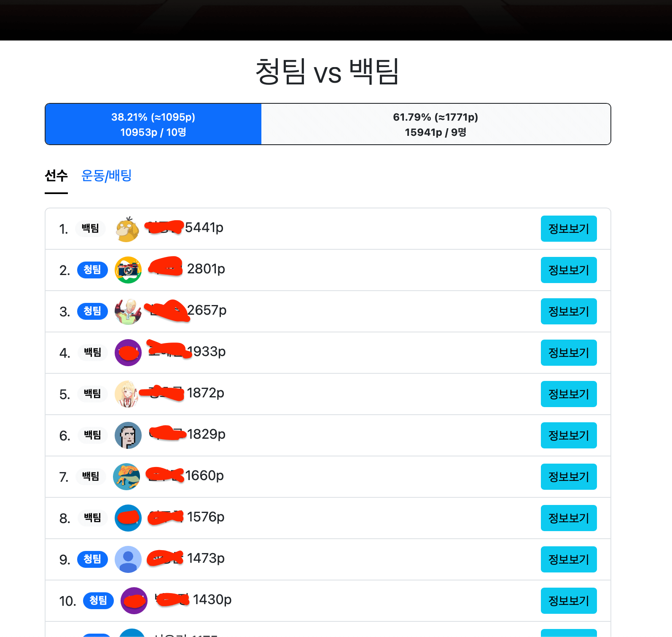Open 정보보기 for the 2801p player
Viewport: 672px width, 637px height.
click(x=569, y=270)
